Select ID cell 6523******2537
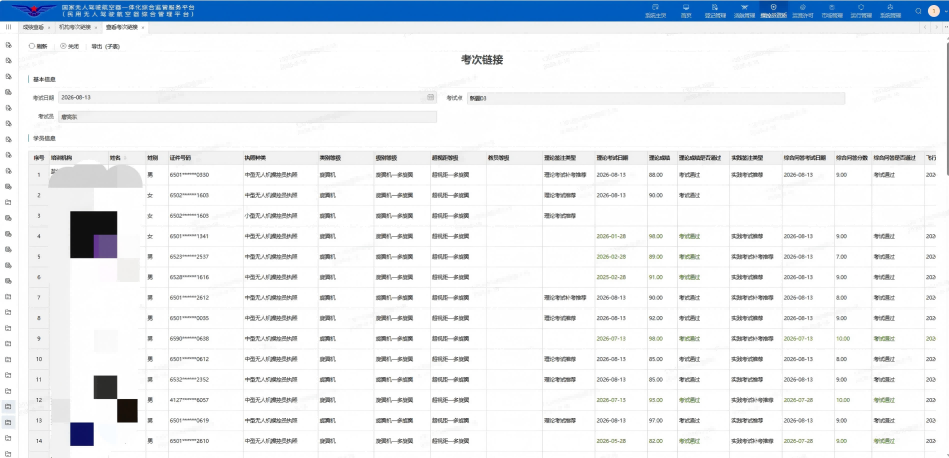 (189, 257)
